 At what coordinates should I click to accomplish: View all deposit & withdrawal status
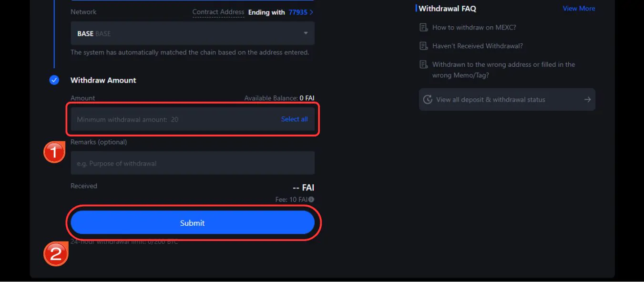point(507,100)
